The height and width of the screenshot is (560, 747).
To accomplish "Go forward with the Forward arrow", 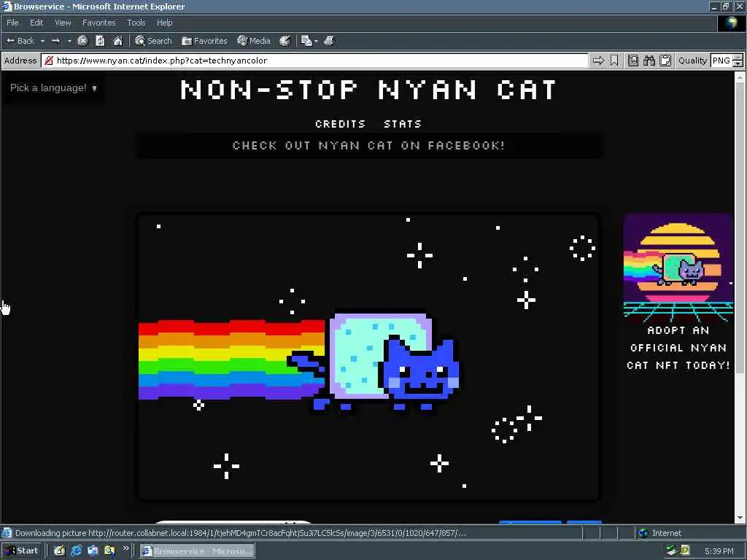I will (55, 41).
